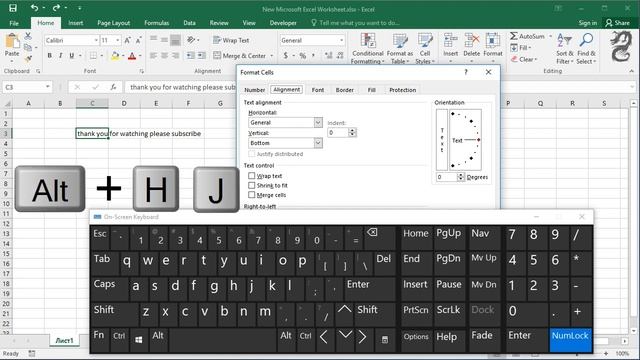
Task: Apply Percent Style format
Action: click(302, 56)
